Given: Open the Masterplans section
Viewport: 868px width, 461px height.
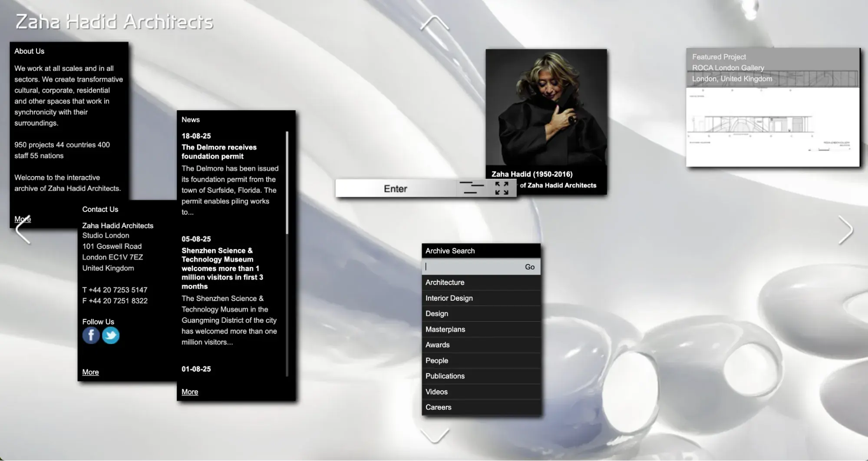Looking at the screenshot, I should tap(445, 329).
